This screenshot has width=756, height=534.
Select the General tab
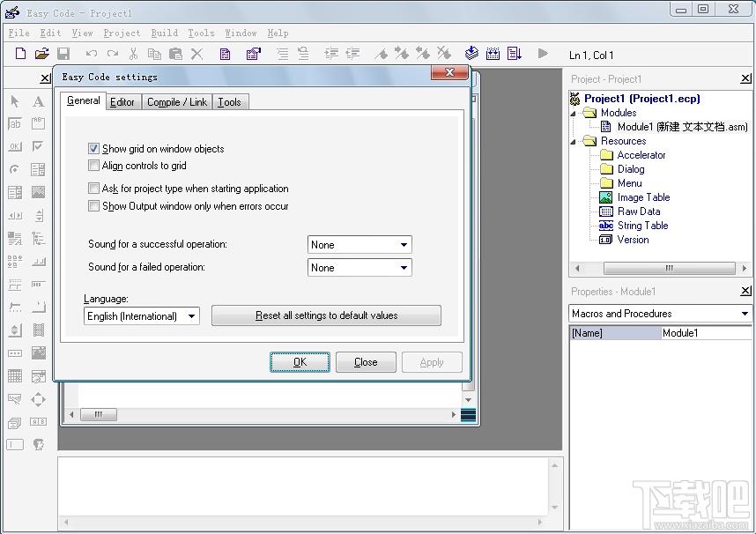click(84, 100)
